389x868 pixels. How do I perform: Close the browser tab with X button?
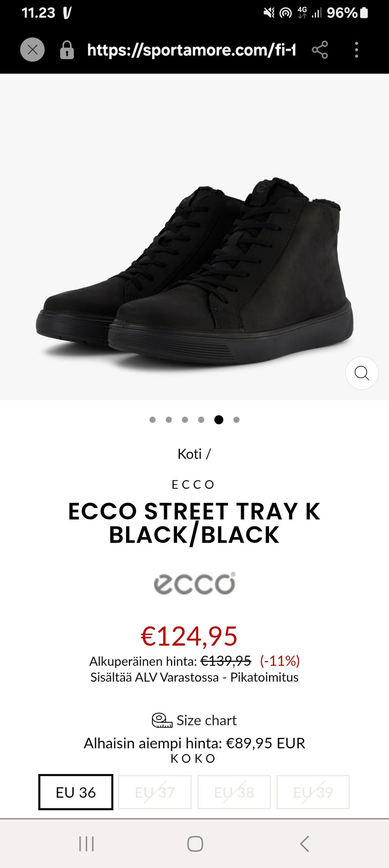(32, 50)
